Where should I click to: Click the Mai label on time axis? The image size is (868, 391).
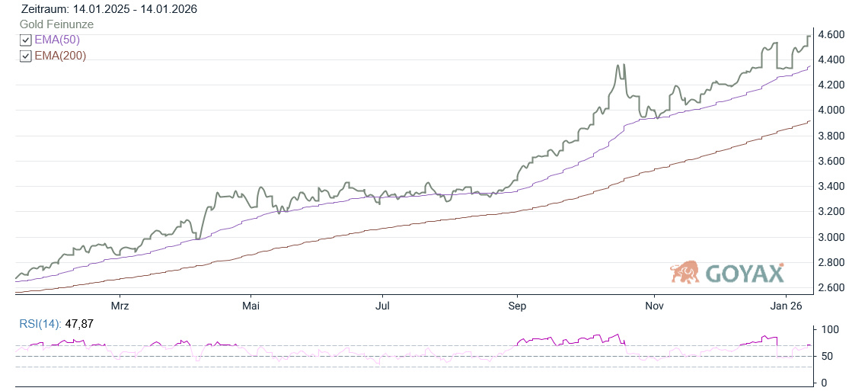[251, 306]
